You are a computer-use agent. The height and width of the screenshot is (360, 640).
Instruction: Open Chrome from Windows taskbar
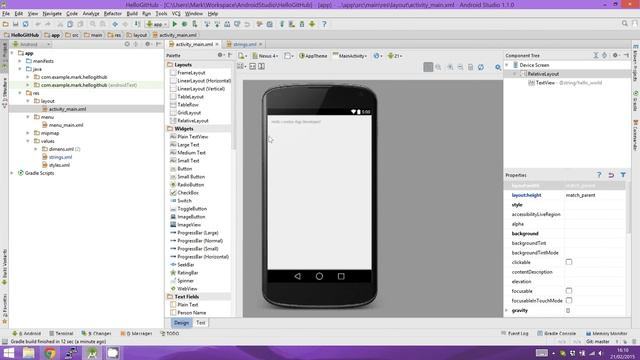(x=50, y=353)
